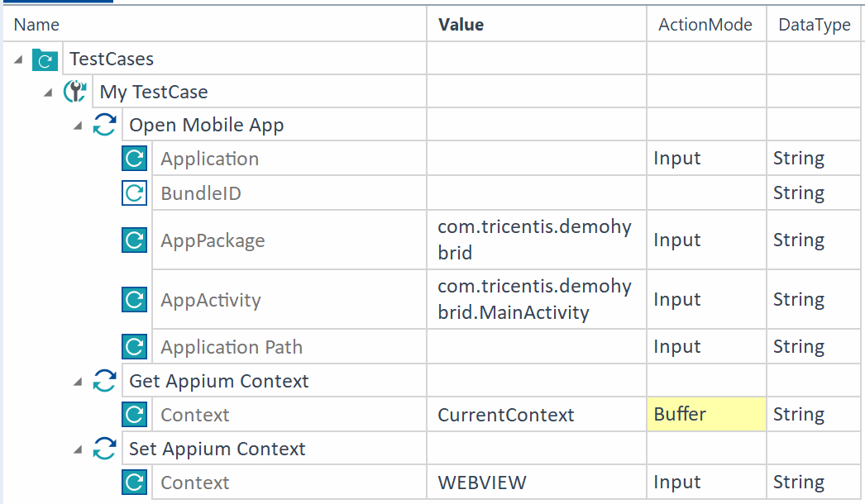Click the My TestCase wrench icon
The height and width of the screenshot is (504, 865).
[x=74, y=92]
